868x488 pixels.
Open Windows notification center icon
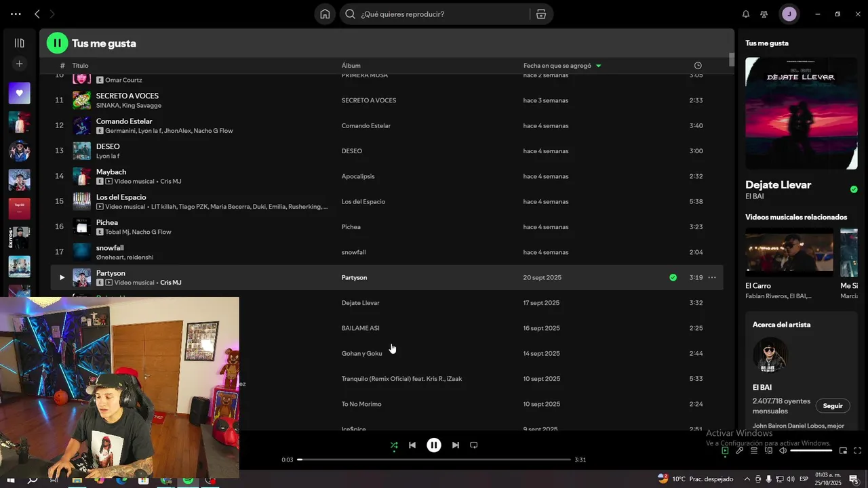[854, 479]
